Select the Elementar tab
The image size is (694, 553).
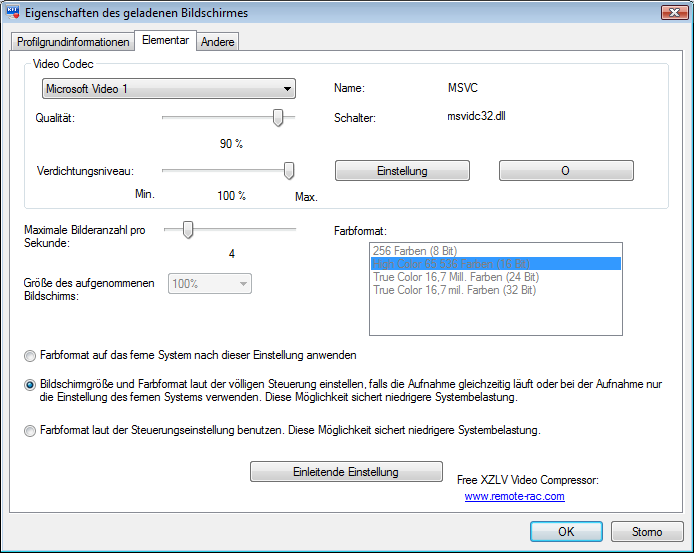pos(165,41)
